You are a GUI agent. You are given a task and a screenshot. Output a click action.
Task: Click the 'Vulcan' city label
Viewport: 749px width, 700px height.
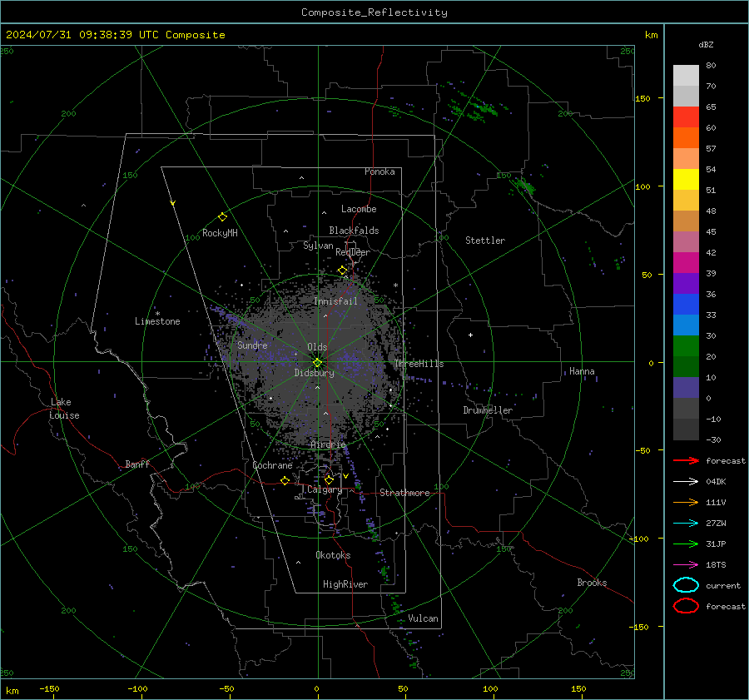click(x=423, y=618)
